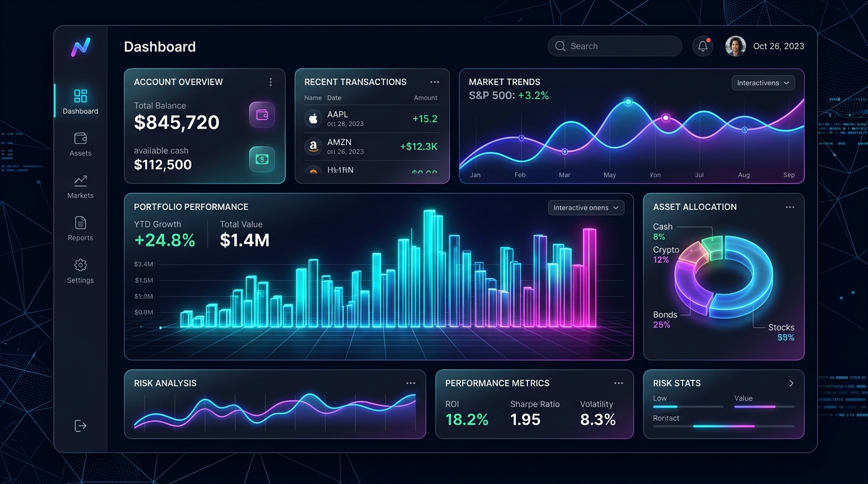This screenshot has height=484, width=868.
Task: Click the "$112,500" available cash value
Action: tap(163, 165)
